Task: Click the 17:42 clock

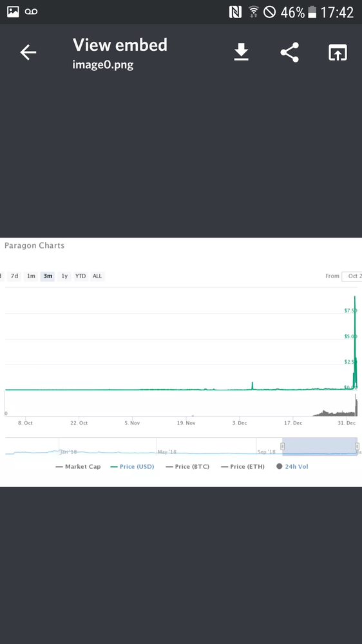Action: 337,12
